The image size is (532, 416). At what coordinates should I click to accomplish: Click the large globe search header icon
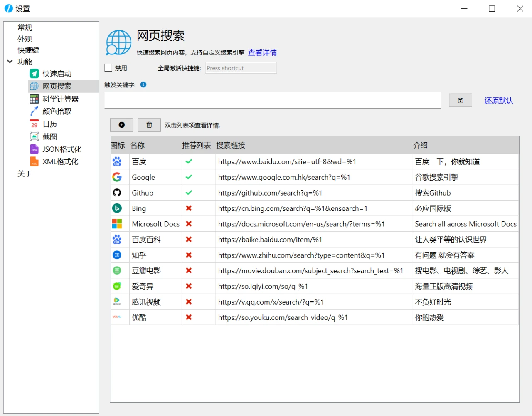pyautogui.click(x=118, y=42)
